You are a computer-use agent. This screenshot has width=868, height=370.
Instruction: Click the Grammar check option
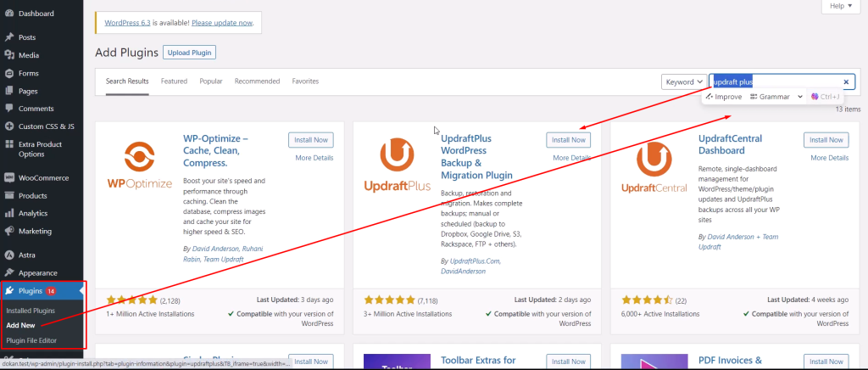(770, 97)
